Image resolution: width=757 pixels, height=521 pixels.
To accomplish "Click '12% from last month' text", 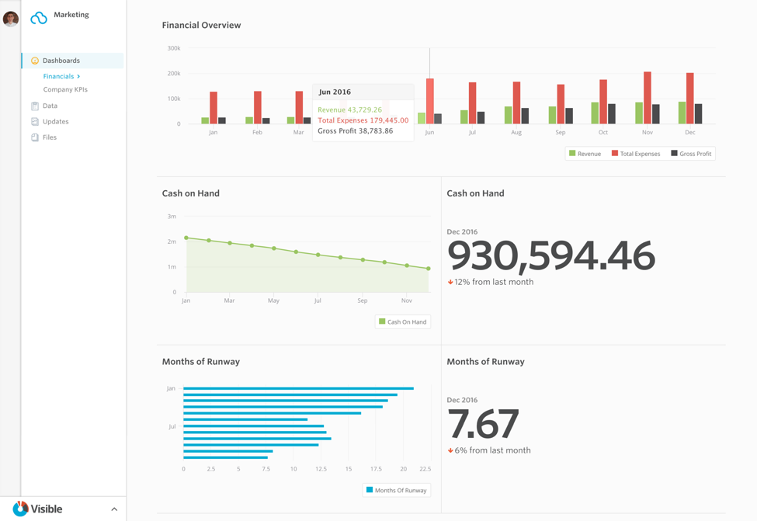I will coord(494,282).
